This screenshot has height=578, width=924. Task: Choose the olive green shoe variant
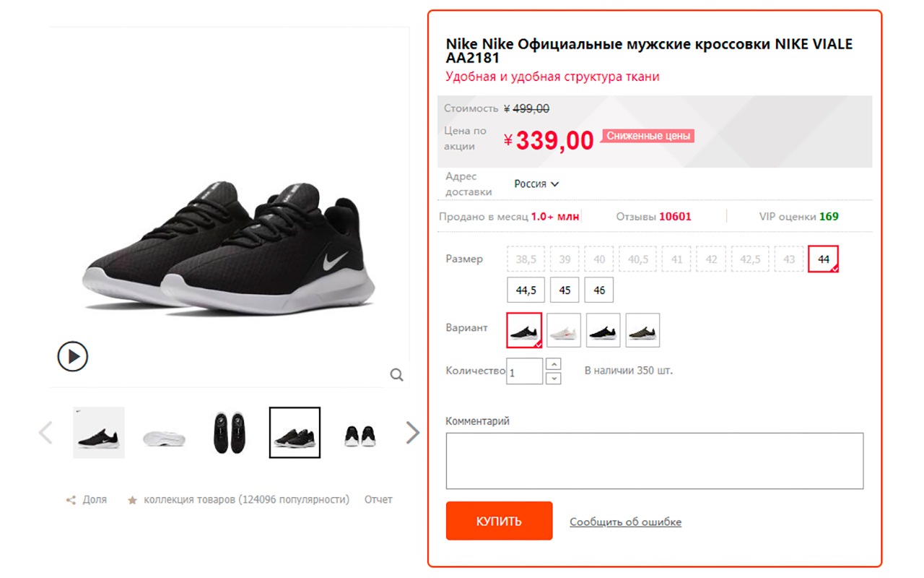tap(642, 330)
